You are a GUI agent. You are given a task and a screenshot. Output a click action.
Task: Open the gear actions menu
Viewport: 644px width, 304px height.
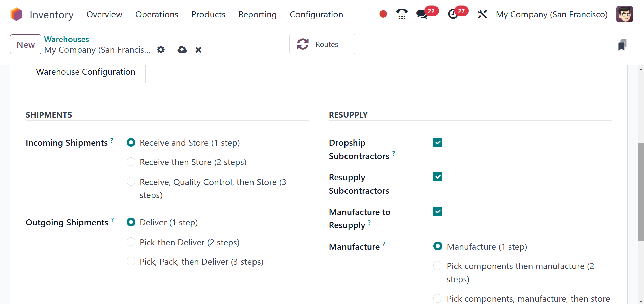click(161, 50)
